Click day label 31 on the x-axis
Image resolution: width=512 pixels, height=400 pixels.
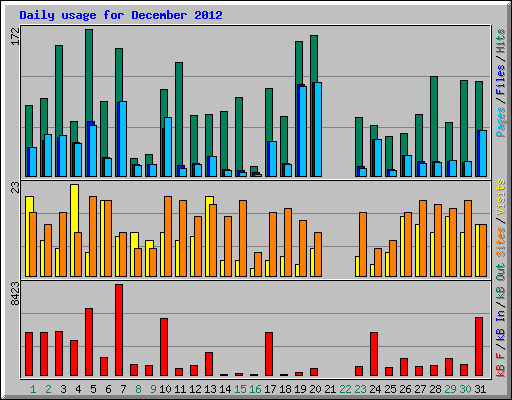480,389
